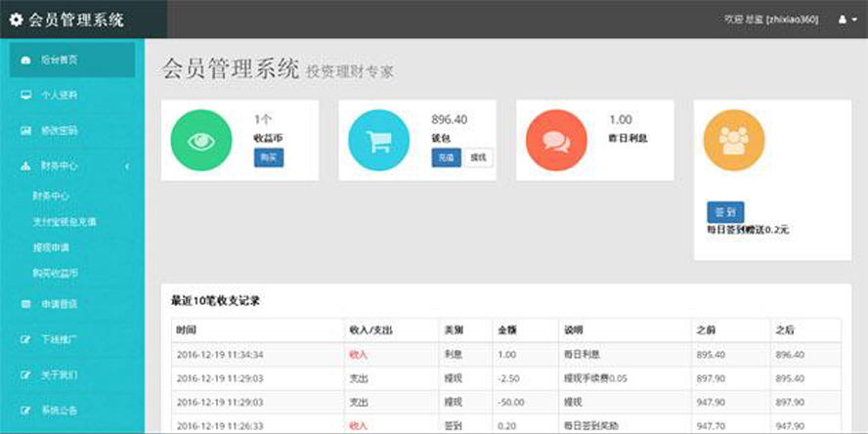Open 支付宝钱包充值 in the sidebar

[x=65, y=222]
